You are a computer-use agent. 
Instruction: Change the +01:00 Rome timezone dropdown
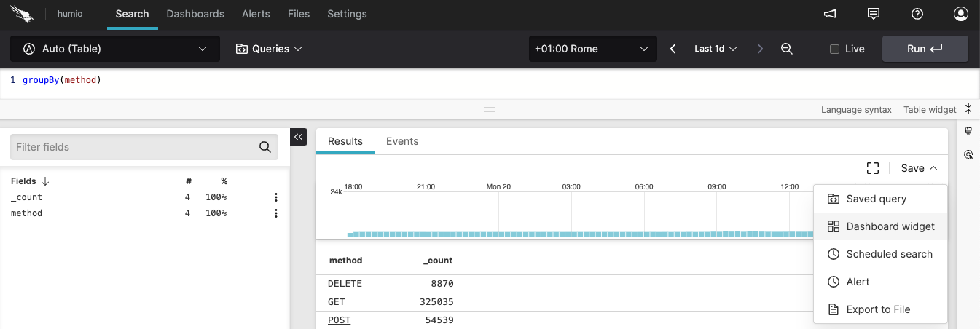coord(591,49)
